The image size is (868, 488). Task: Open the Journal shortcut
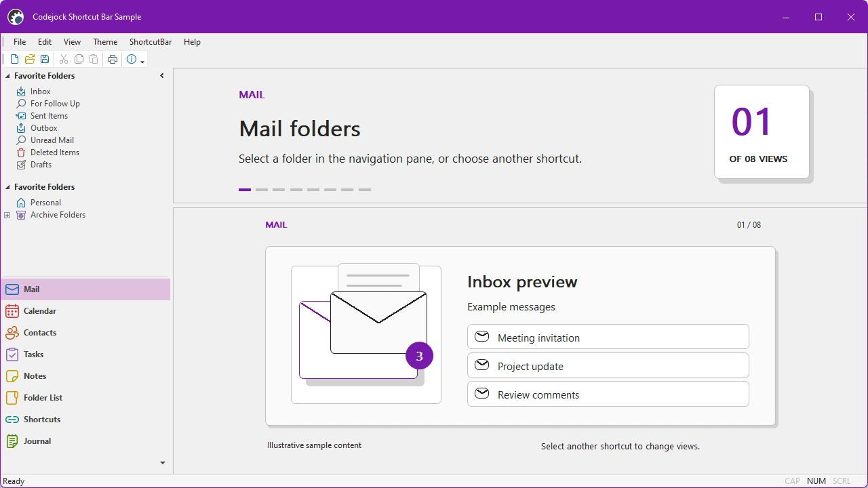(85, 441)
